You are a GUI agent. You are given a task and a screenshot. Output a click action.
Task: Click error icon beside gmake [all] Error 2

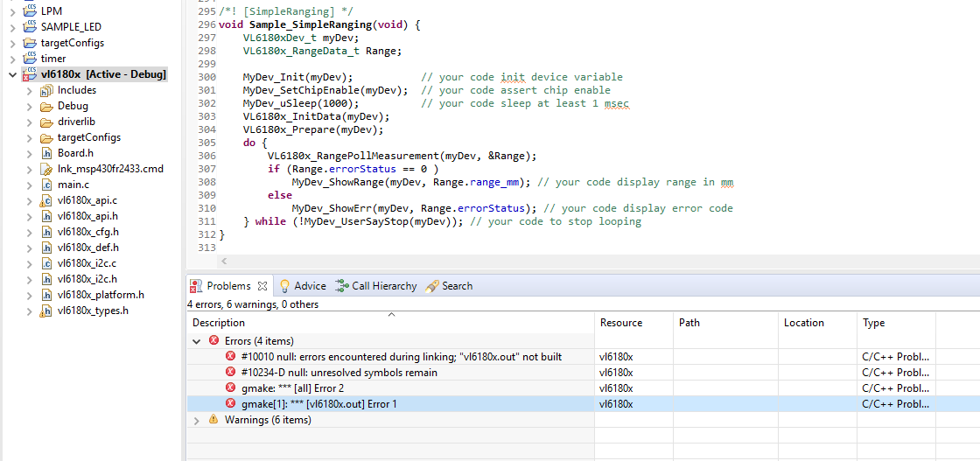[231, 388]
